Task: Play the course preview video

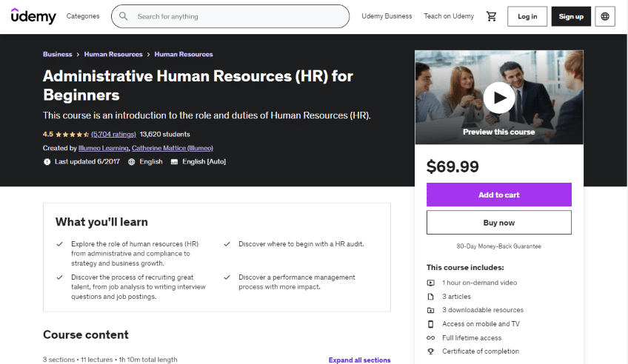Action: coord(498,98)
